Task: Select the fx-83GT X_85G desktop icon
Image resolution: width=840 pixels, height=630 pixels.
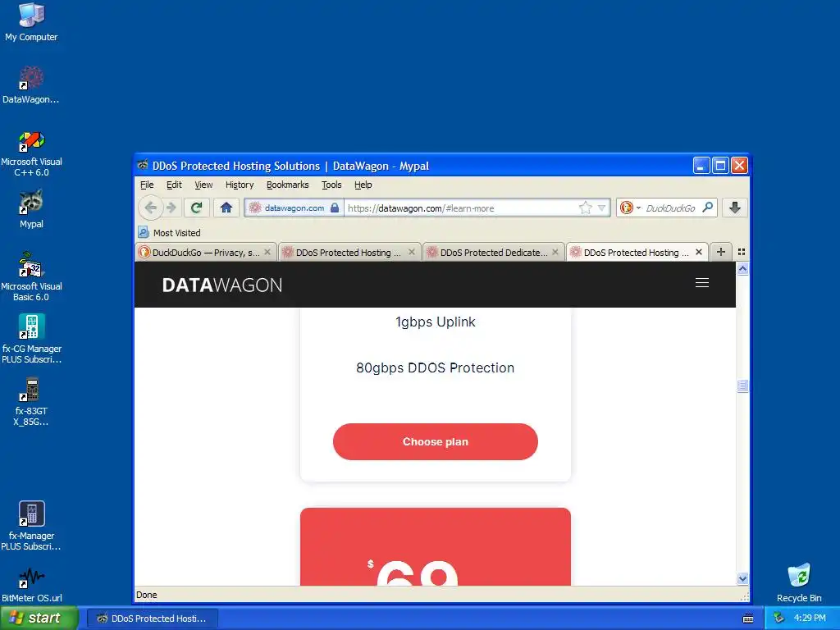Action: [31, 402]
